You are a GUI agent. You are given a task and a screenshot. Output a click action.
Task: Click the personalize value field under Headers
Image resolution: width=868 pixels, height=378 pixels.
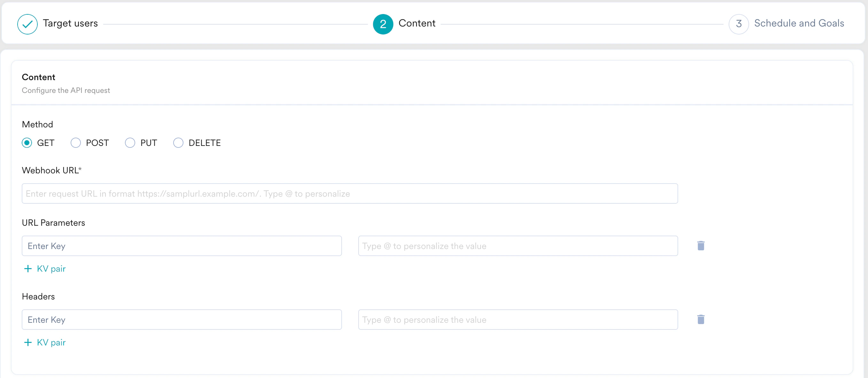tap(517, 320)
